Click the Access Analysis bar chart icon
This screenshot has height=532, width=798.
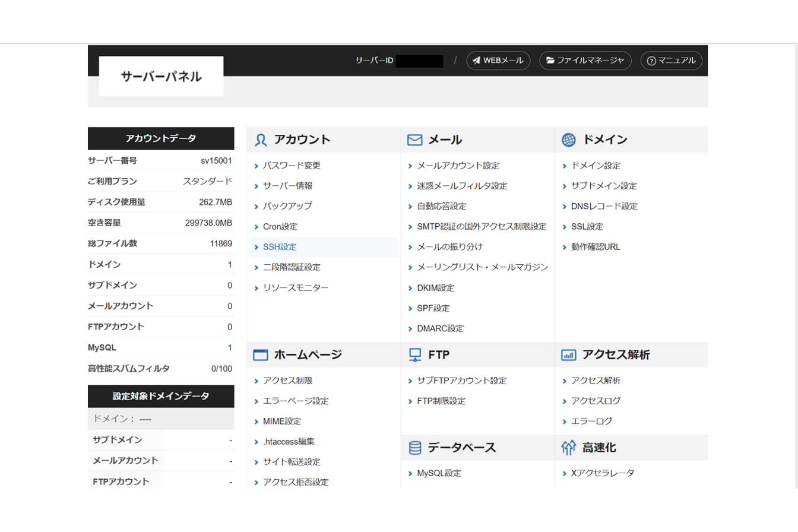[x=569, y=355]
